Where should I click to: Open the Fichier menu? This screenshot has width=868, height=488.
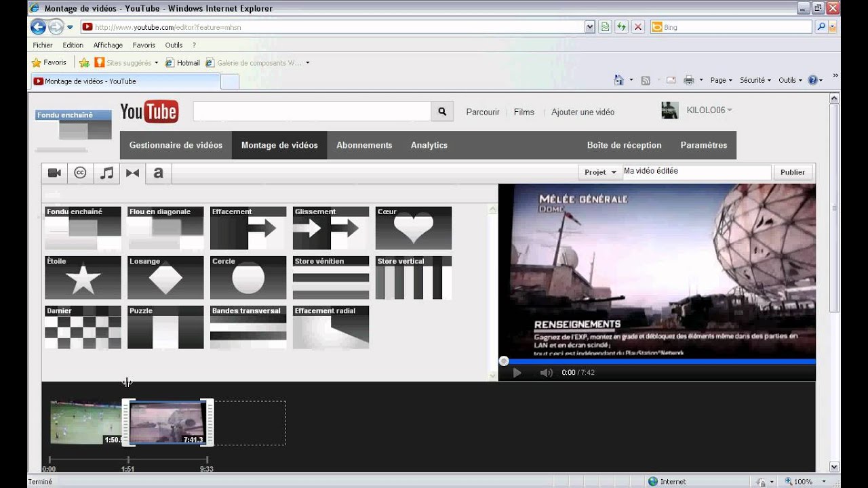coord(43,45)
